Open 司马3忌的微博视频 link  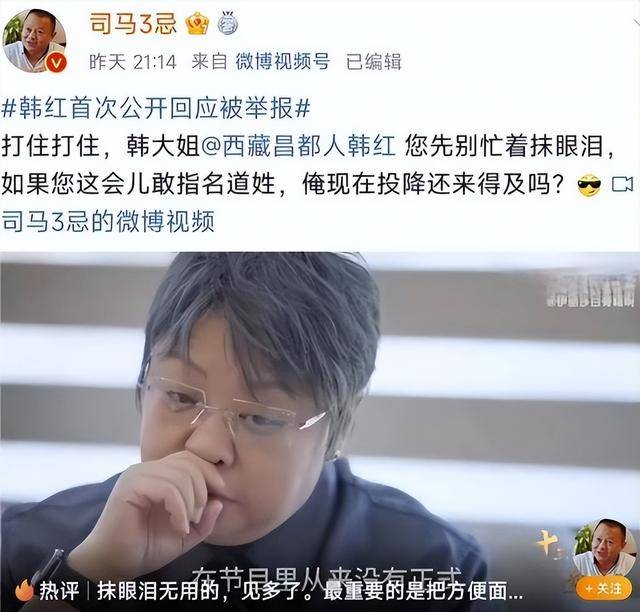point(108,221)
